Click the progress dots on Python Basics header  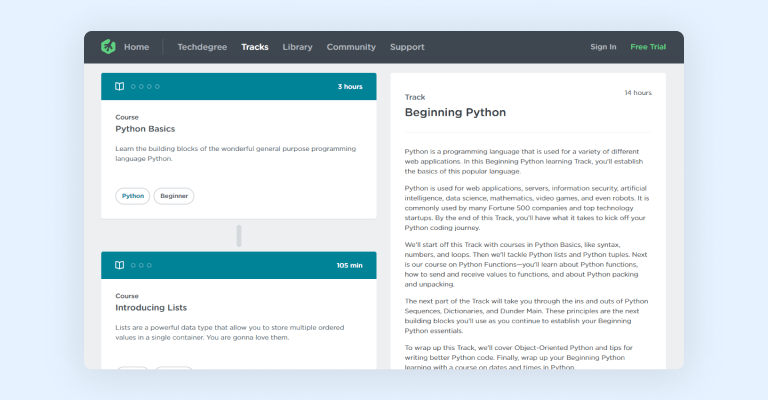[145, 87]
